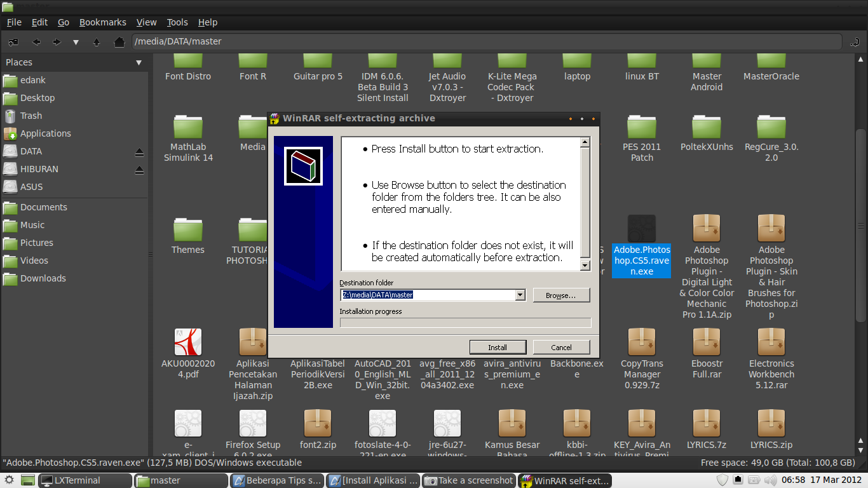Select the MathLab Simulink 14 folder
This screenshot has width=868, height=488.
point(188,127)
